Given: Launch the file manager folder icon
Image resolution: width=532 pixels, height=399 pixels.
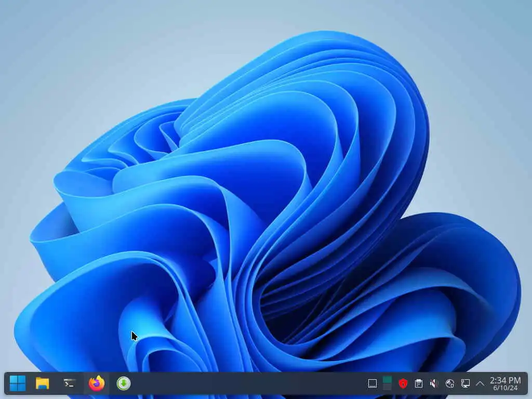Looking at the screenshot, I should [x=43, y=383].
